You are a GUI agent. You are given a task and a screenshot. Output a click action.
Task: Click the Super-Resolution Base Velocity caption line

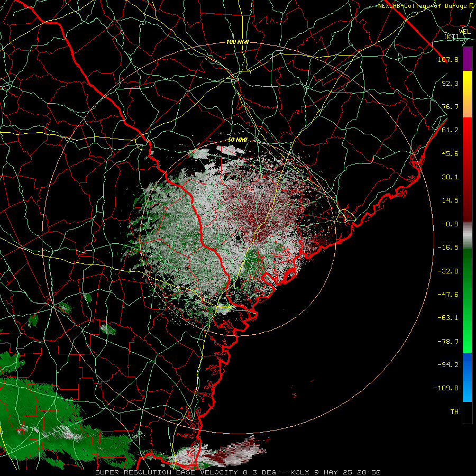[x=238, y=472]
